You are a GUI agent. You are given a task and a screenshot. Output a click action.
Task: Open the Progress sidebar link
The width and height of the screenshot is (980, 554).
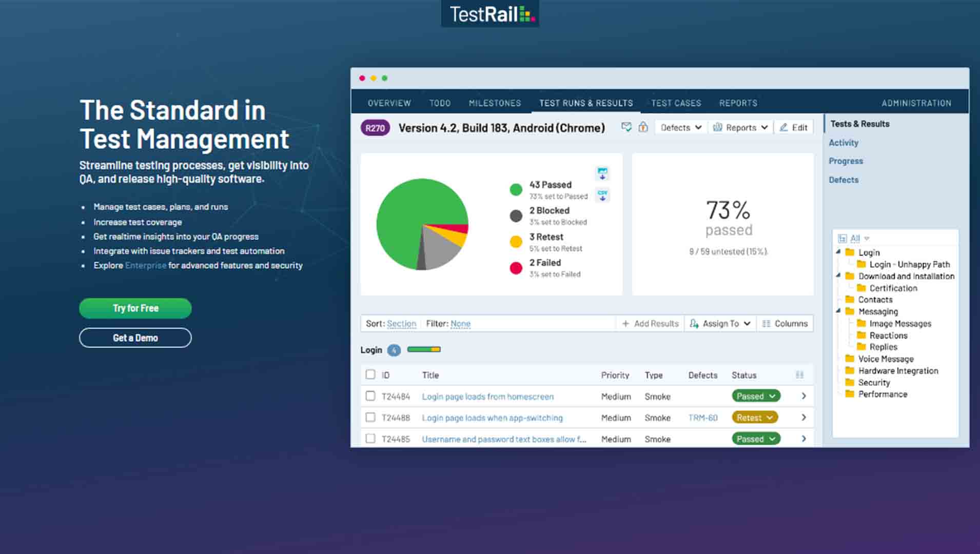846,161
